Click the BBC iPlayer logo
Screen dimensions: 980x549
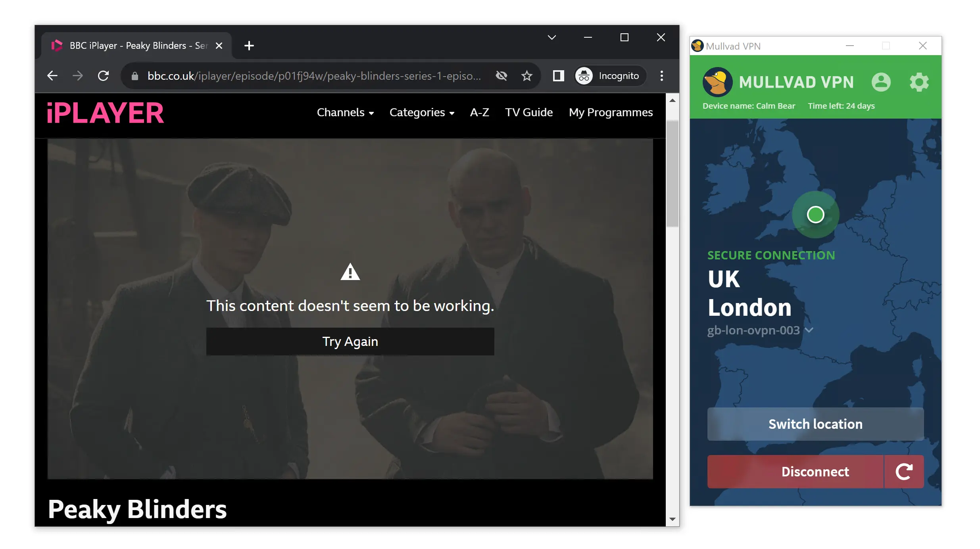point(105,112)
